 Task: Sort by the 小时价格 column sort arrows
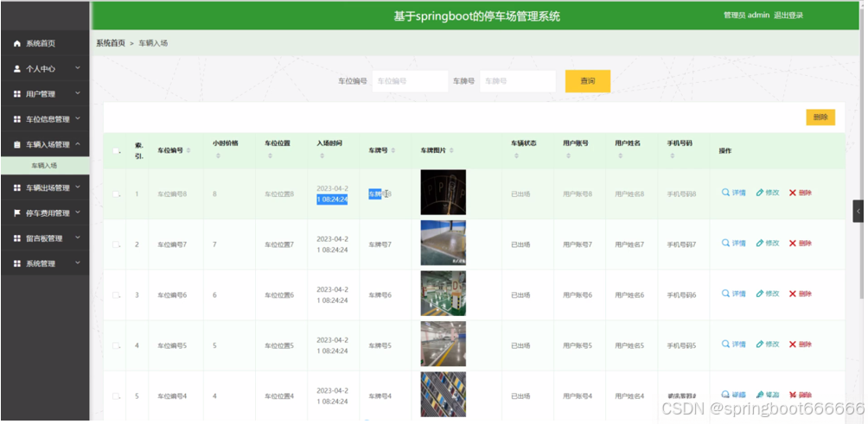218,156
